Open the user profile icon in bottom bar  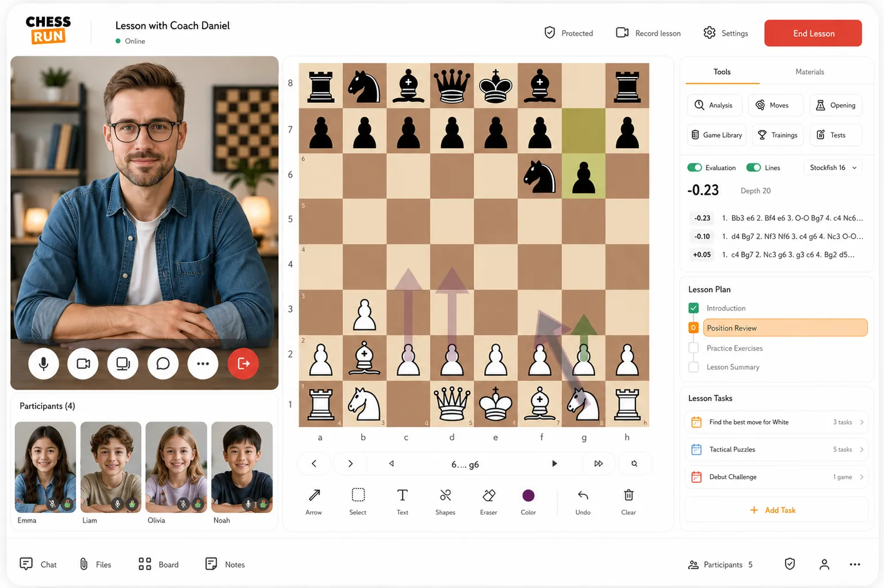[x=824, y=564]
